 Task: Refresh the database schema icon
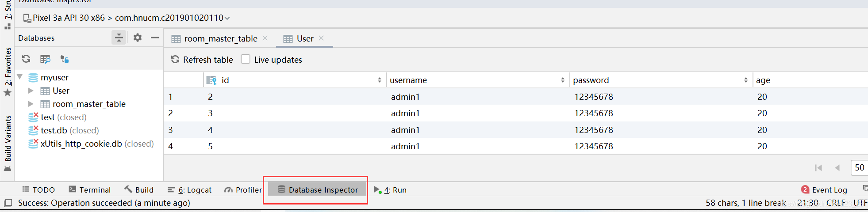pyautogui.click(x=26, y=59)
